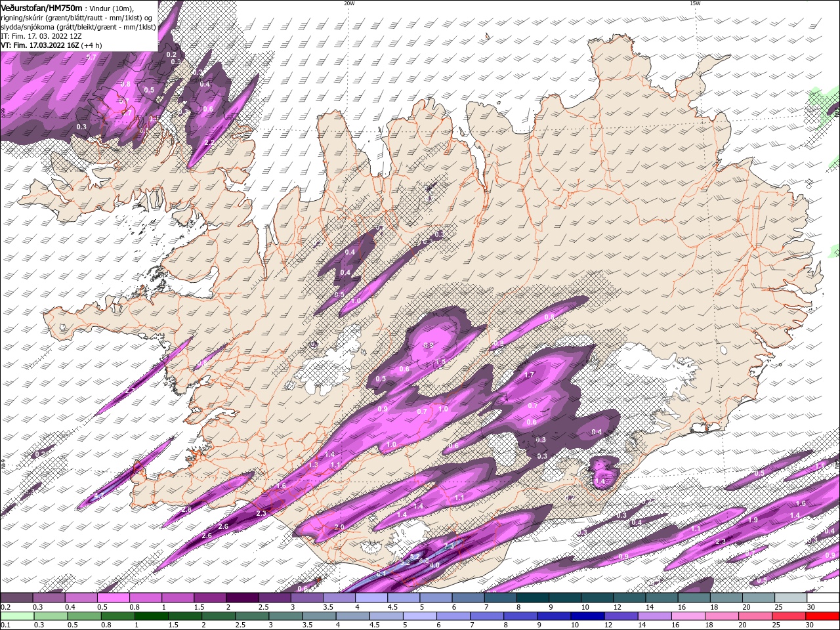
Task: Click the snow scale swatch between 6 and 7
Action: [468, 598]
